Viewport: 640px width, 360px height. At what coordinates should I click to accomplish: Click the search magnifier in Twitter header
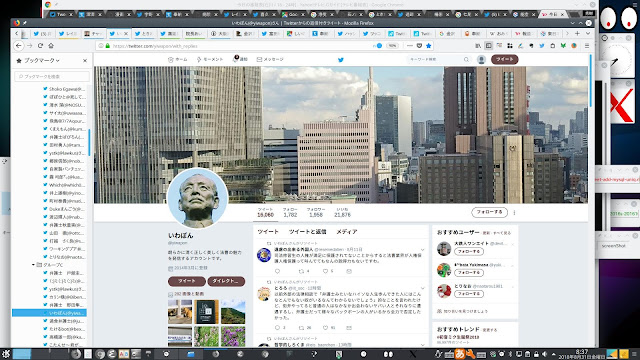pos(466,60)
